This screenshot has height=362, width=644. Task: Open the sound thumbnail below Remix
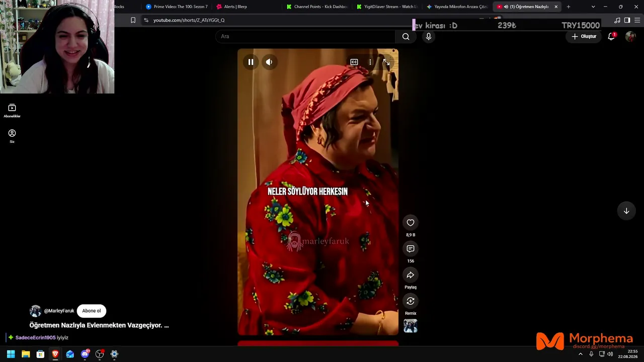pyautogui.click(x=411, y=326)
